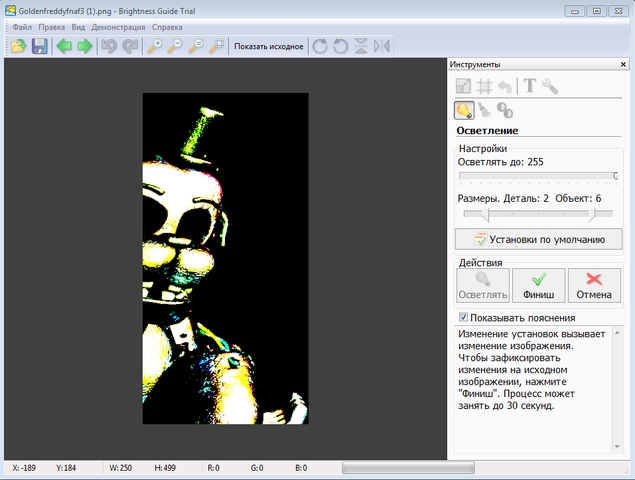Set actual size with the equals magnifier
635x480 pixels.
(x=196, y=46)
